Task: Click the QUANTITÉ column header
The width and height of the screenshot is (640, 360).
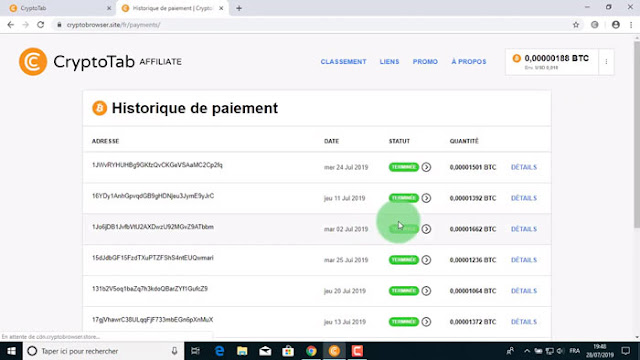Action: click(464, 141)
